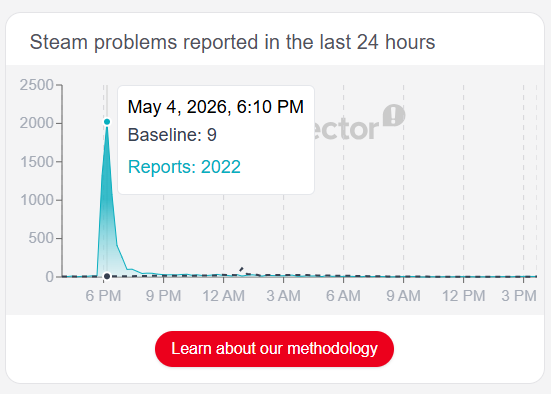The height and width of the screenshot is (394, 551).
Task: Click the Reports: 2022 tooltip text
Action: click(x=184, y=167)
